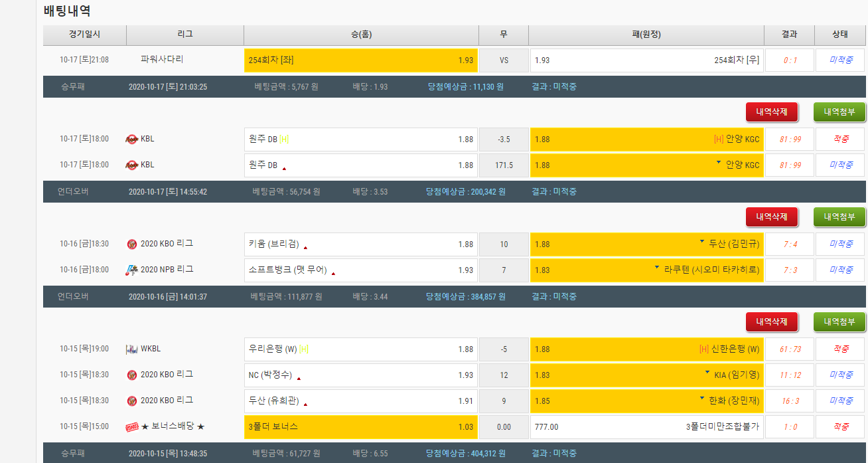Screen dimensions: 868x463
Task: Click the bonus icon beside ★ 보너스배당 ★
Action: pyautogui.click(x=131, y=427)
